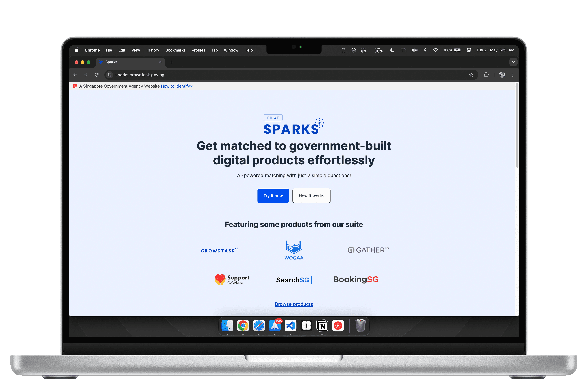The width and height of the screenshot is (588, 382).
Task: Open Control Center in menu bar
Action: tap(469, 50)
